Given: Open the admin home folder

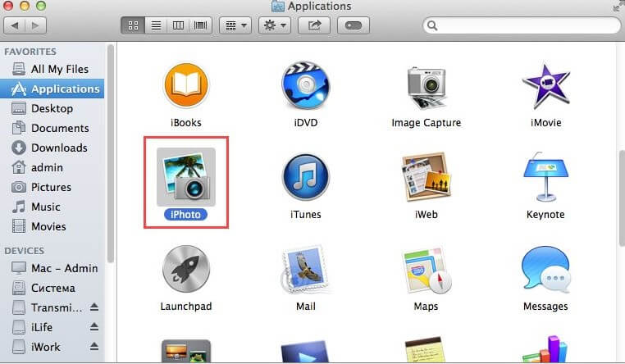Looking at the screenshot, I should coord(52,167).
